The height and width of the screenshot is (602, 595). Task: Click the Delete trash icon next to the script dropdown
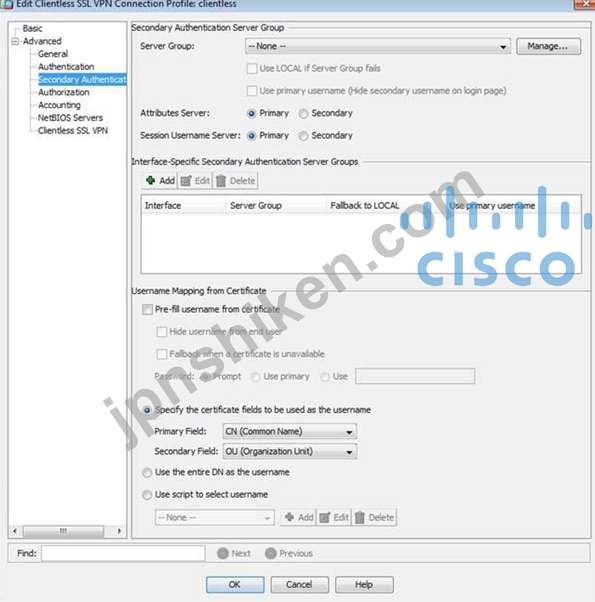(360, 518)
